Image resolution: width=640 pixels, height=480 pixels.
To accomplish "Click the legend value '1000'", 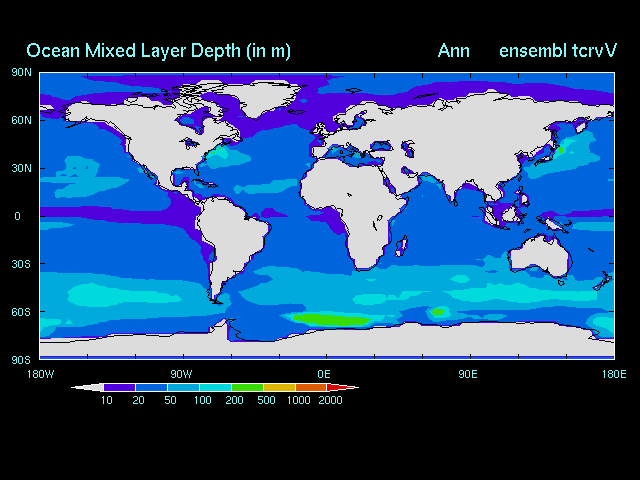I will tap(298, 400).
